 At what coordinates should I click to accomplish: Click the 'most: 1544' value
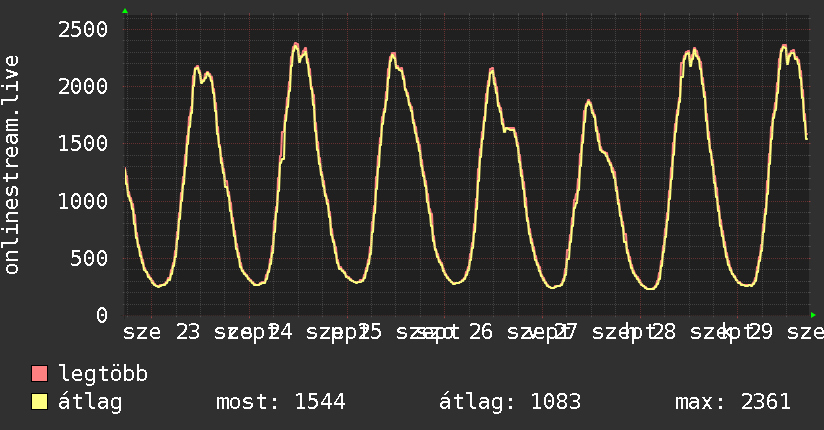(281, 402)
